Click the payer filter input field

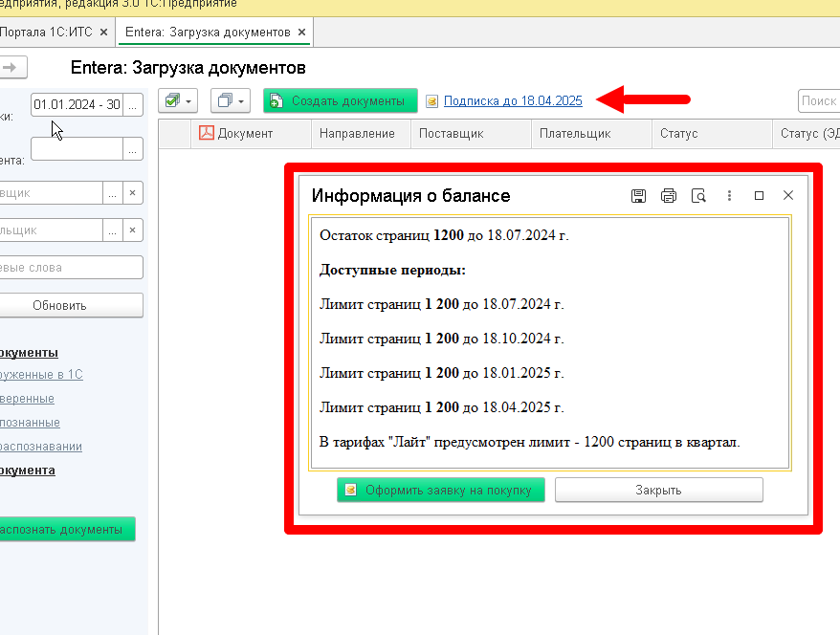pos(51,230)
